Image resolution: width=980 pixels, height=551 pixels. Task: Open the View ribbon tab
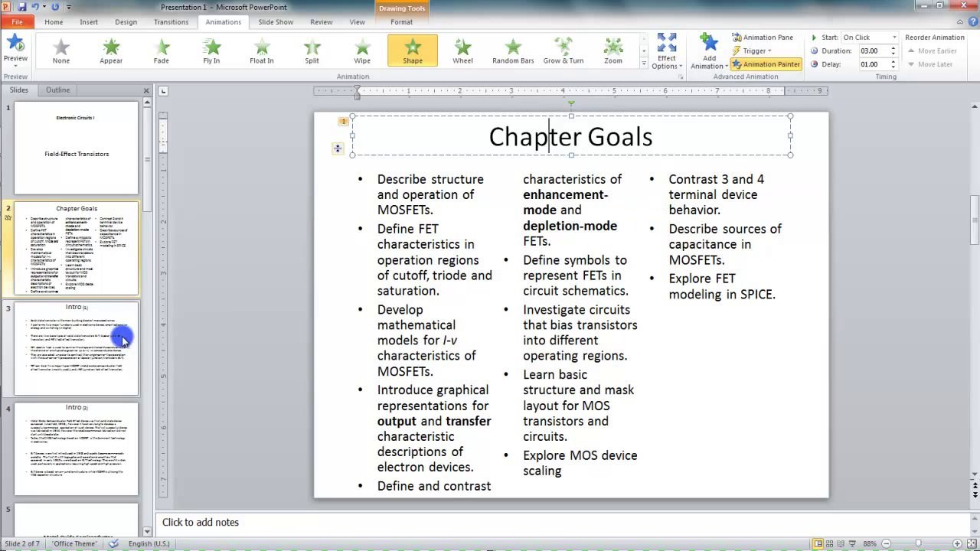point(358,22)
